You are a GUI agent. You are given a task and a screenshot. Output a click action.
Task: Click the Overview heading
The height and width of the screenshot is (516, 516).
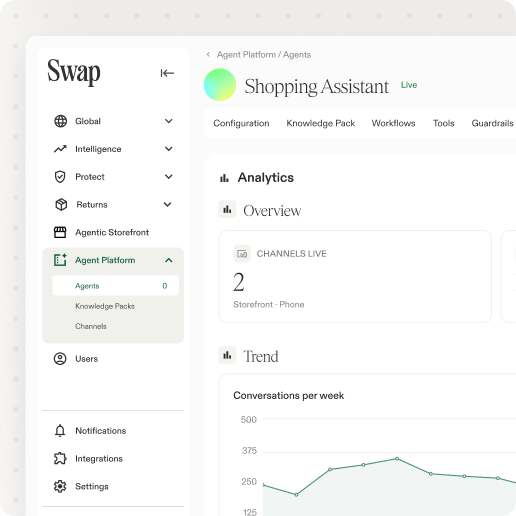click(x=272, y=211)
